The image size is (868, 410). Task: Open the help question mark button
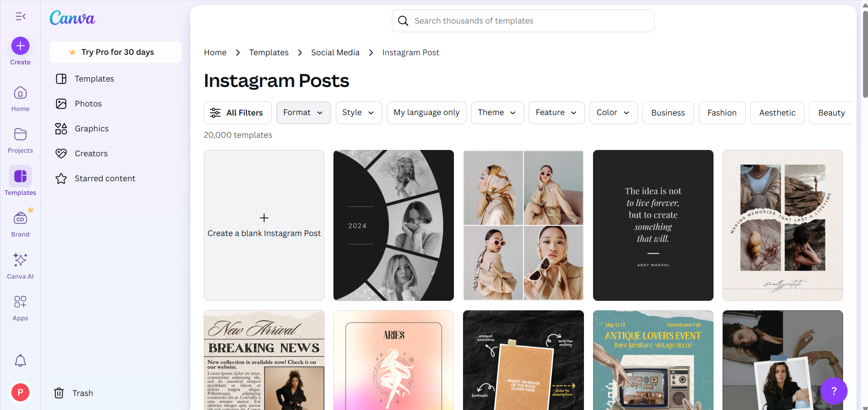[834, 391]
